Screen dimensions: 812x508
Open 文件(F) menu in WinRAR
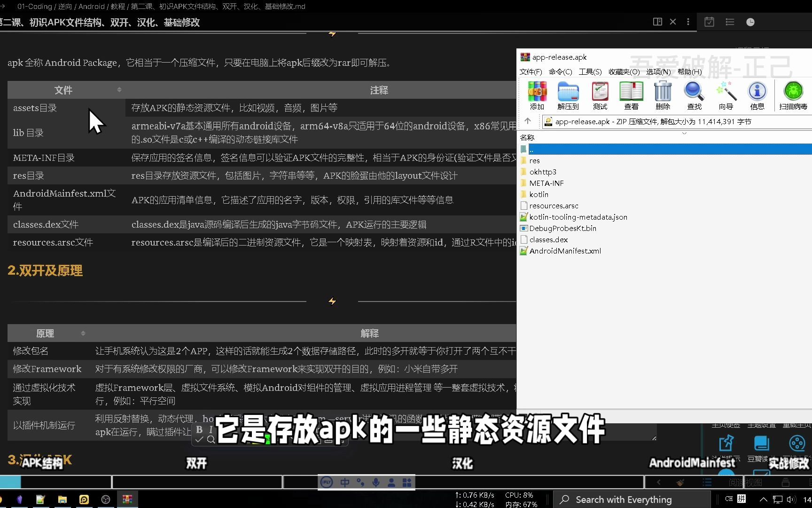tap(531, 71)
